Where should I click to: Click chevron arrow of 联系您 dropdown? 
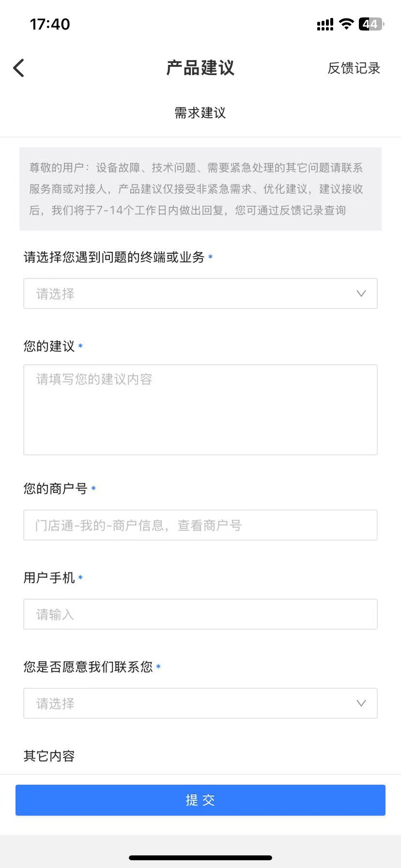point(361,703)
